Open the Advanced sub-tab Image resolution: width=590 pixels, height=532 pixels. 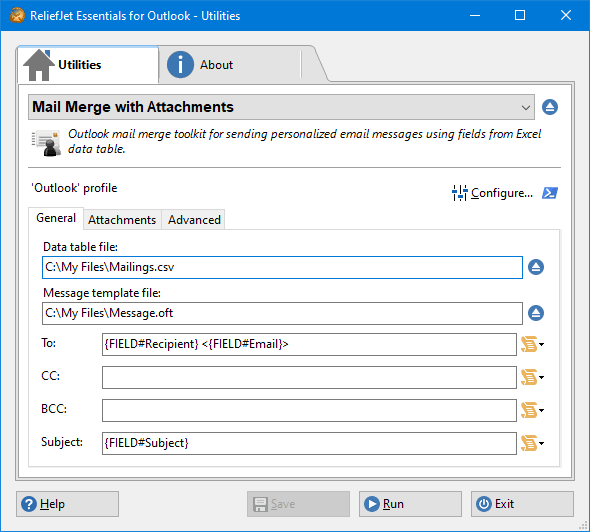point(194,220)
